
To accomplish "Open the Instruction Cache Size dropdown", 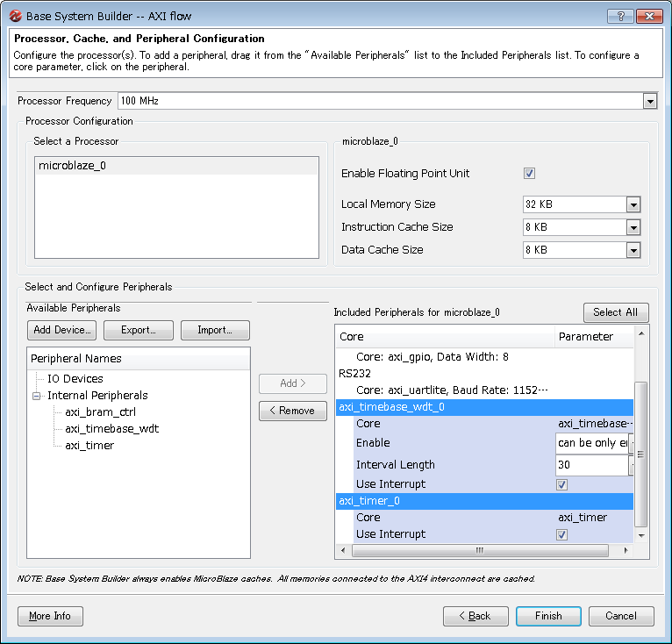I will tap(633, 227).
